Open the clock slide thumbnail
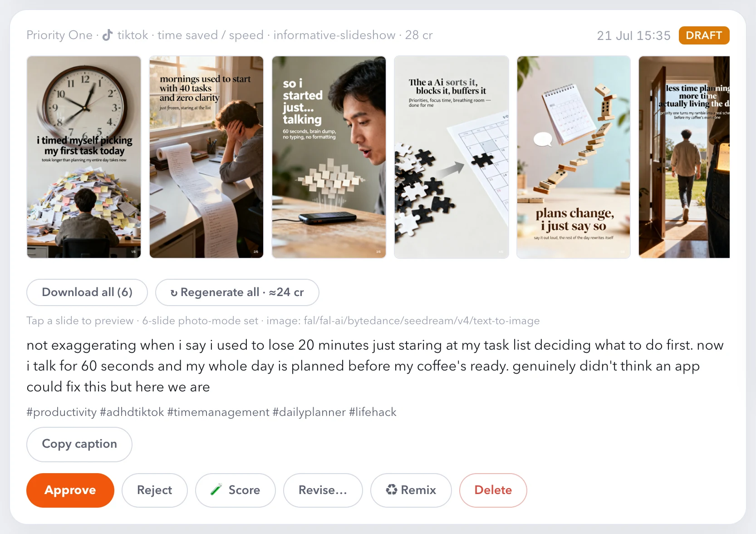This screenshot has width=756, height=534. pos(84,157)
